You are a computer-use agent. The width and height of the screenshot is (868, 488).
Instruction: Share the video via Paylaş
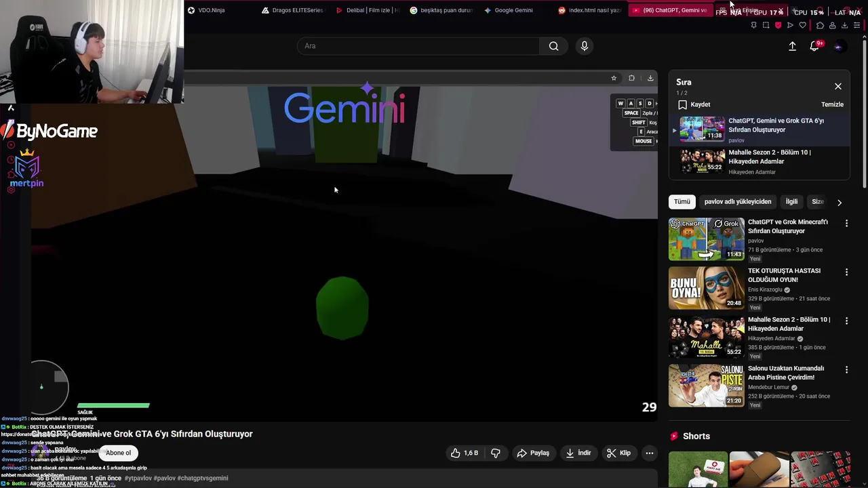(x=533, y=453)
